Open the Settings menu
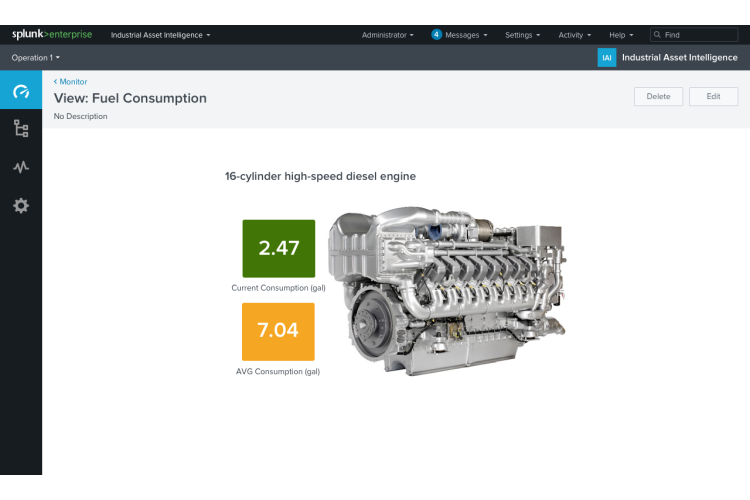750x500 pixels. [522, 35]
